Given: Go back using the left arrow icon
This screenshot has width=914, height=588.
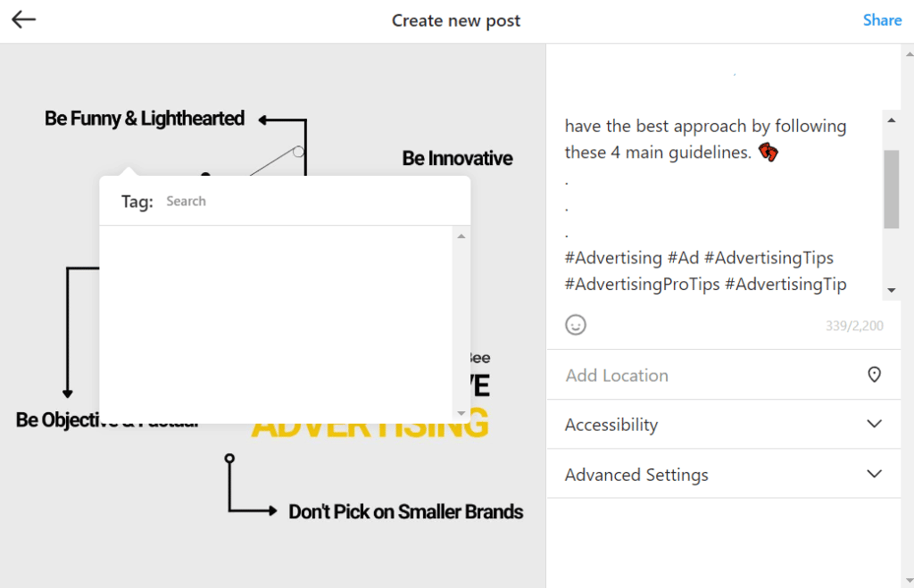Looking at the screenshot, I should (24, 20).
